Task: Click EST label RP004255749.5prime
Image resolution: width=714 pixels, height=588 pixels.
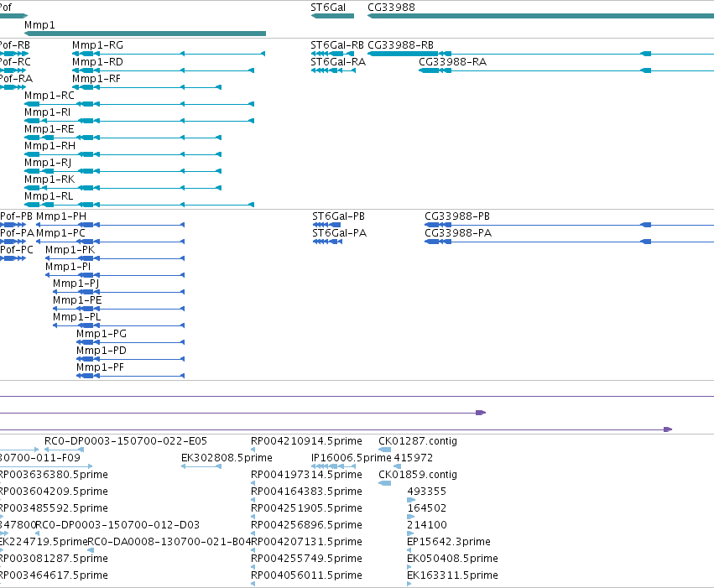Action: [306, 559]
